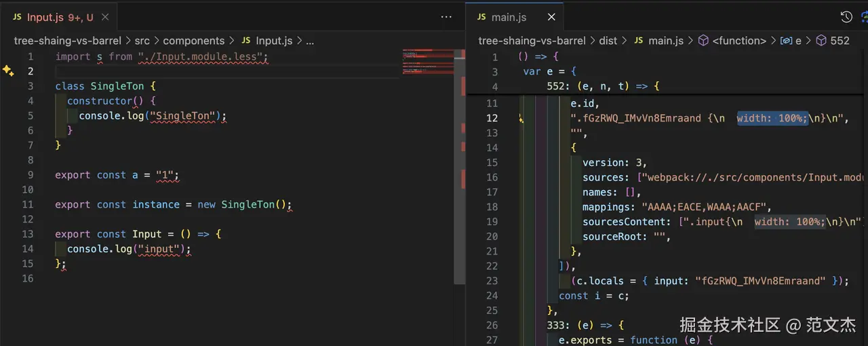Viewport: 868px width, 346px height.
Task: Click the sticky line '552: (e, n, t) => {'
Action: click(x=603, y=87)
